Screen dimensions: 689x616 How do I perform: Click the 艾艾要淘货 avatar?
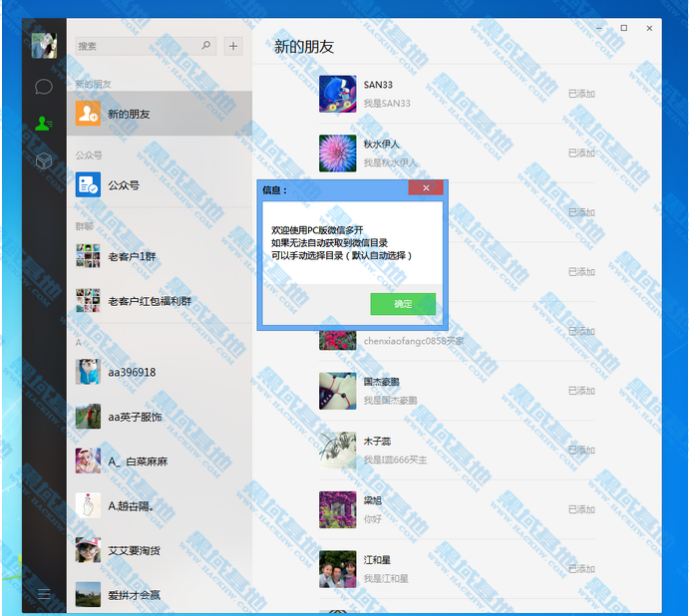click(x=88, y=550)
